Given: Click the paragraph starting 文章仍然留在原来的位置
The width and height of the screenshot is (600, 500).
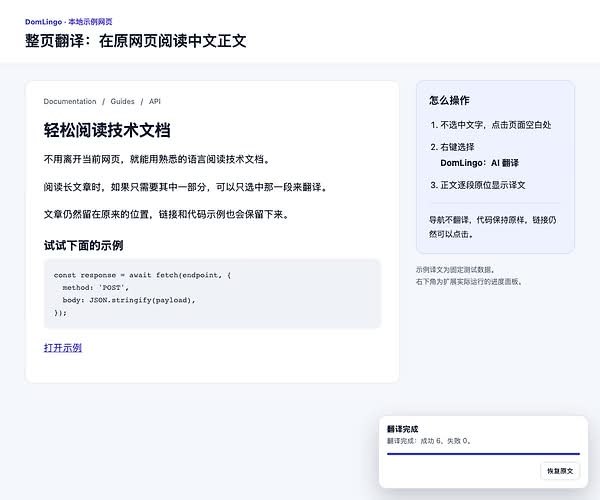Looking at the screenshot, I should coord(167,214).
